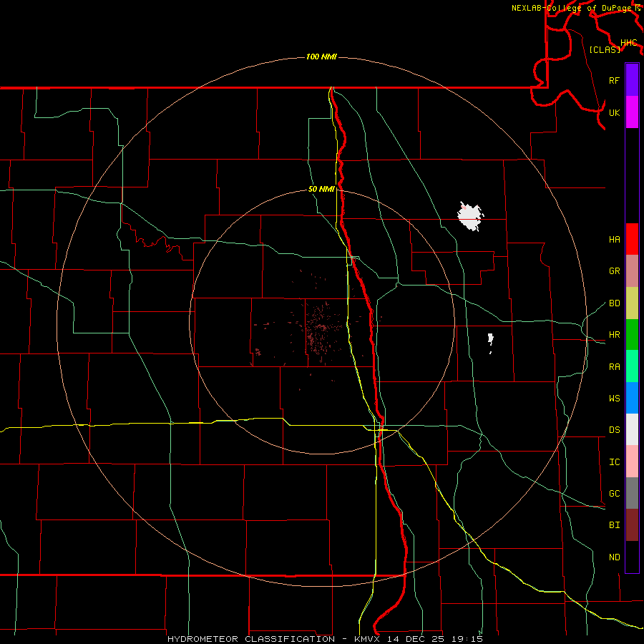
Task: Click the dark red BI legend swatch
Action: [632, 525]
